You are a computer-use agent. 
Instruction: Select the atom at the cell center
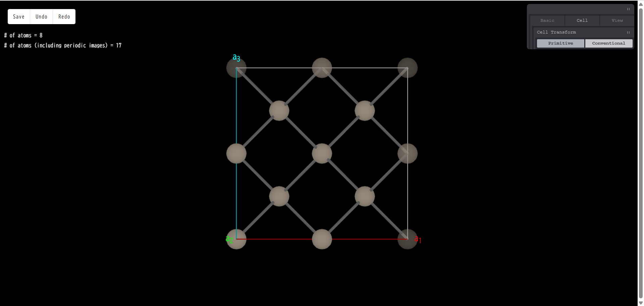coord(322,154)
